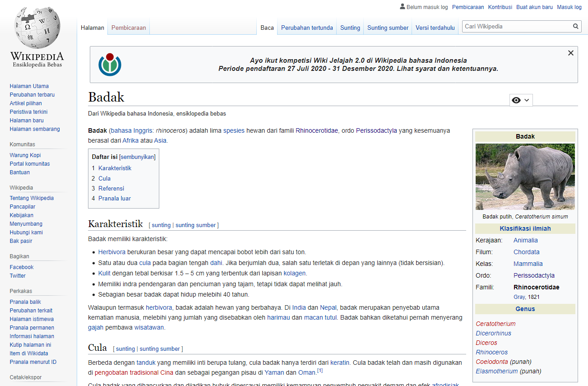Open Elasmotherium genus link
The width and height of the screenshot is (588, 386).
[497, 371]
